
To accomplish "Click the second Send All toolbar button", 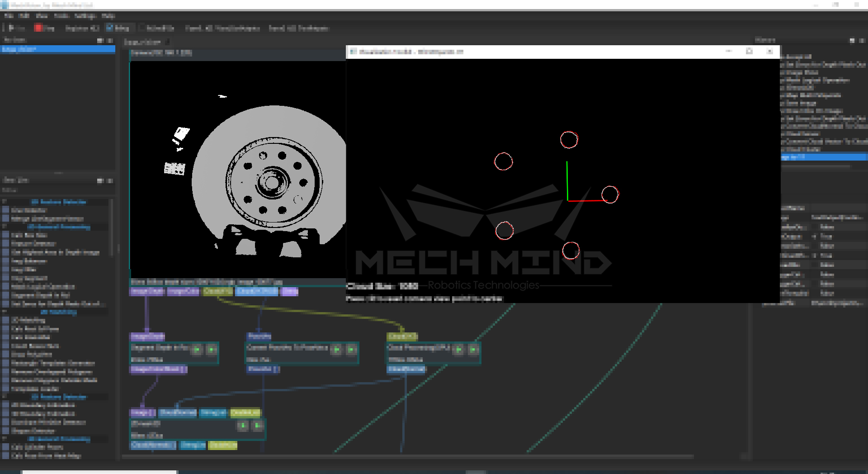I will 298,28.
